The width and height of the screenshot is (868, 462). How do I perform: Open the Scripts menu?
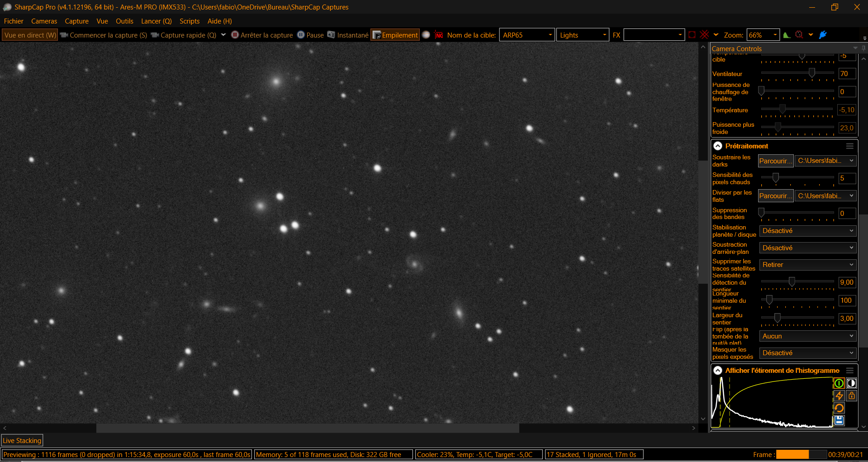[190, 21]
